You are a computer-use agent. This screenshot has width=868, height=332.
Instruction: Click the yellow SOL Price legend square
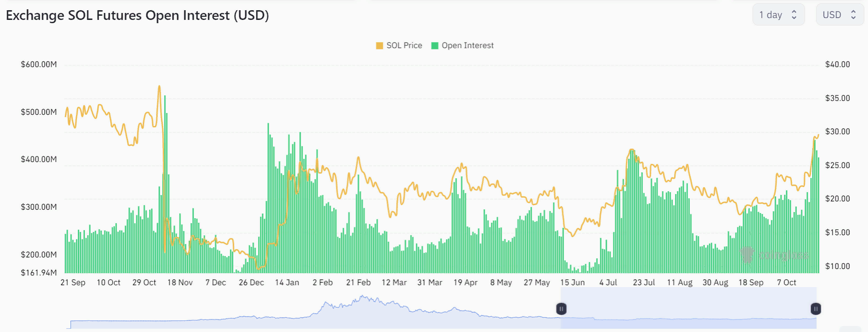click(380, 45)
